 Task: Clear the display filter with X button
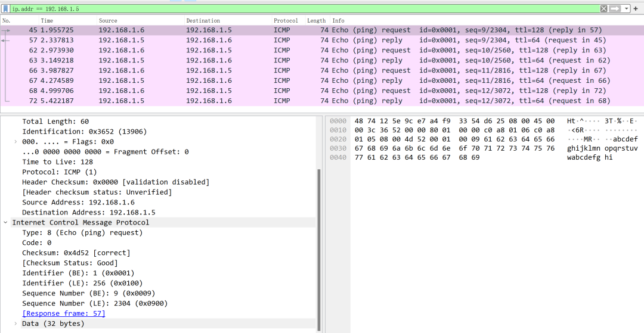coord(603,8)
